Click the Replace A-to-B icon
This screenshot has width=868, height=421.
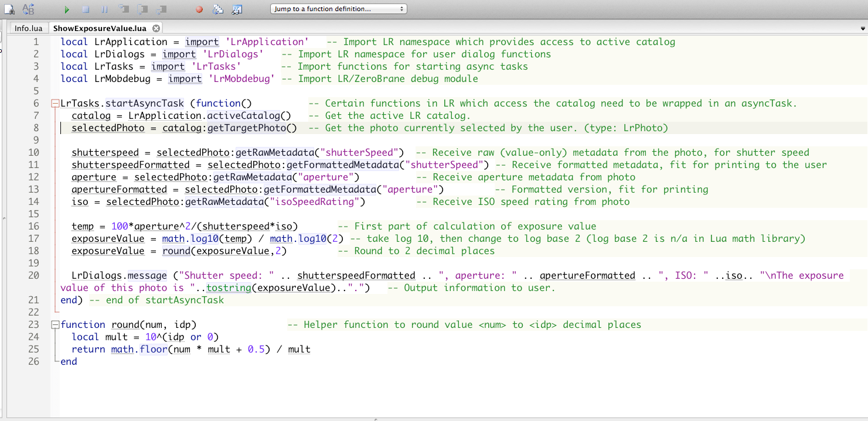pyautogui.click(x=28, y=9)
